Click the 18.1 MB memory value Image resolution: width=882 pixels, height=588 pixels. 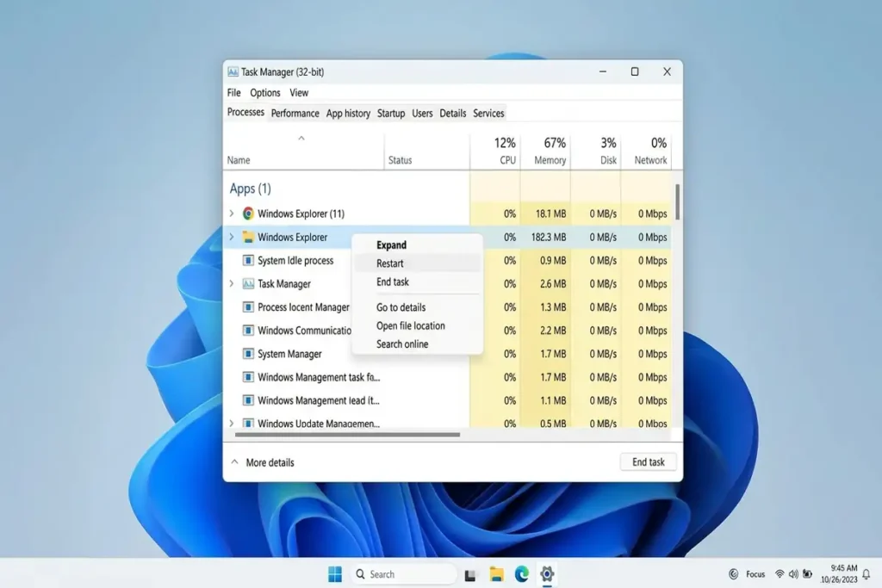[550, 214]
